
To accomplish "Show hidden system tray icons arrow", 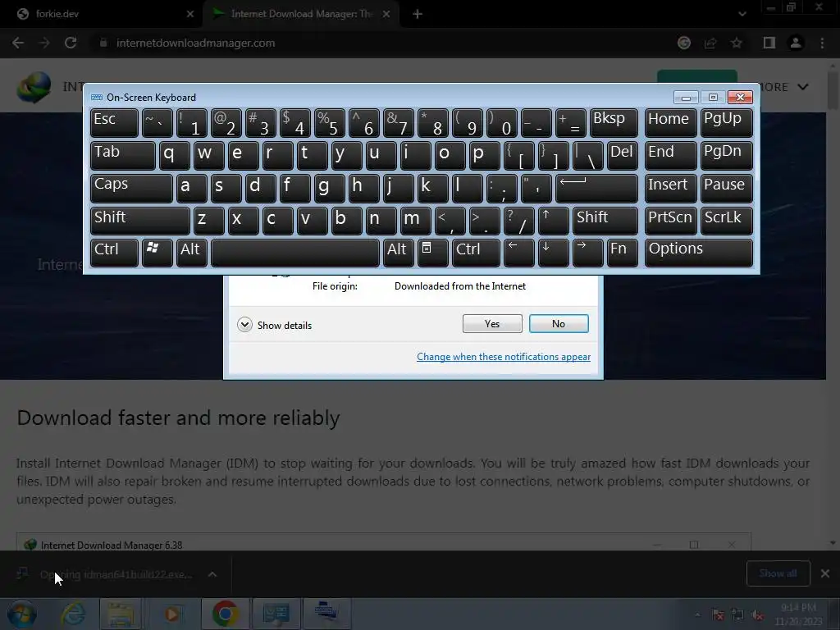I will tap(697, 615).
